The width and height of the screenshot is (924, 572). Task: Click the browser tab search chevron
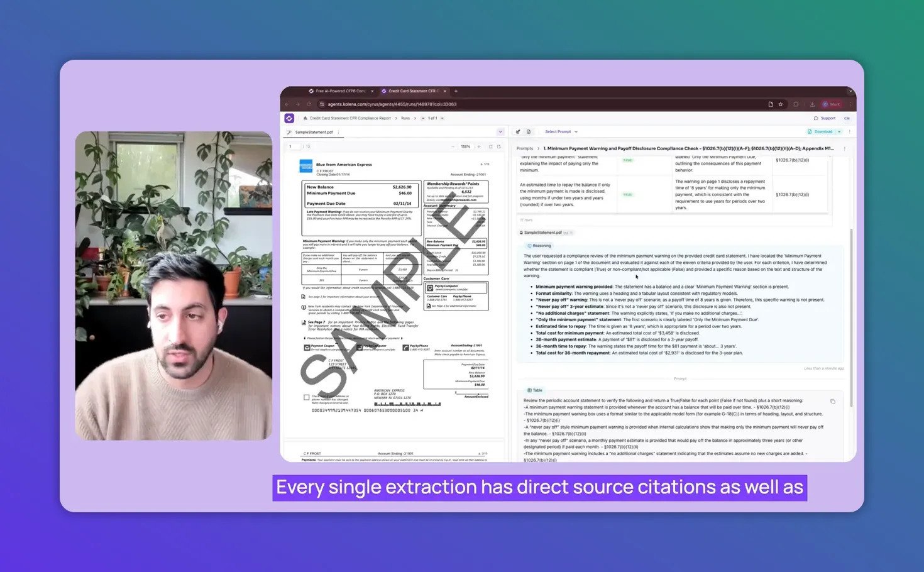pyautogui.click(x=850, y=91)
